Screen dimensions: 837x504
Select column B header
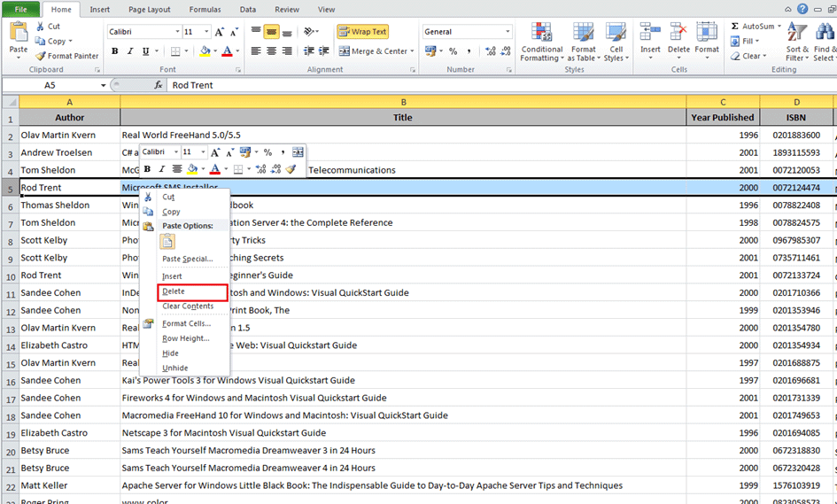pyautogui.click(x=403, y=102)
